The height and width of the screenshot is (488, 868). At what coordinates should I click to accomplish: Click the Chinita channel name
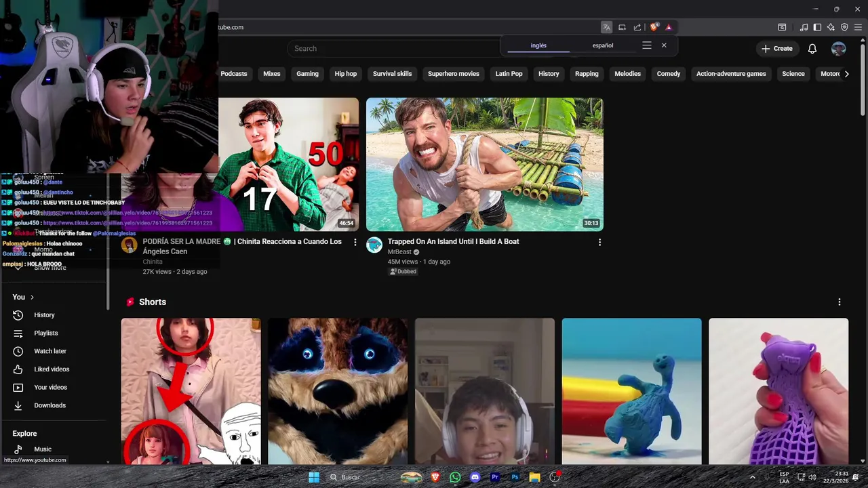[153, 262]
